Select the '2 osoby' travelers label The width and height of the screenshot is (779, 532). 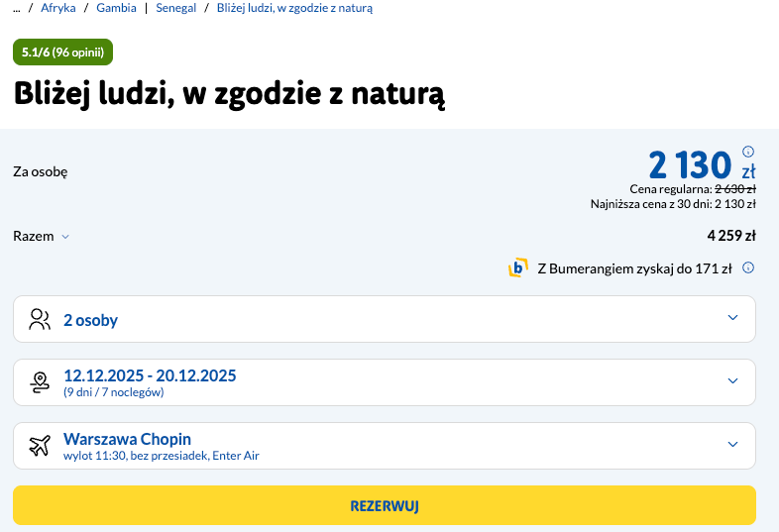click(x=90, y=320)
